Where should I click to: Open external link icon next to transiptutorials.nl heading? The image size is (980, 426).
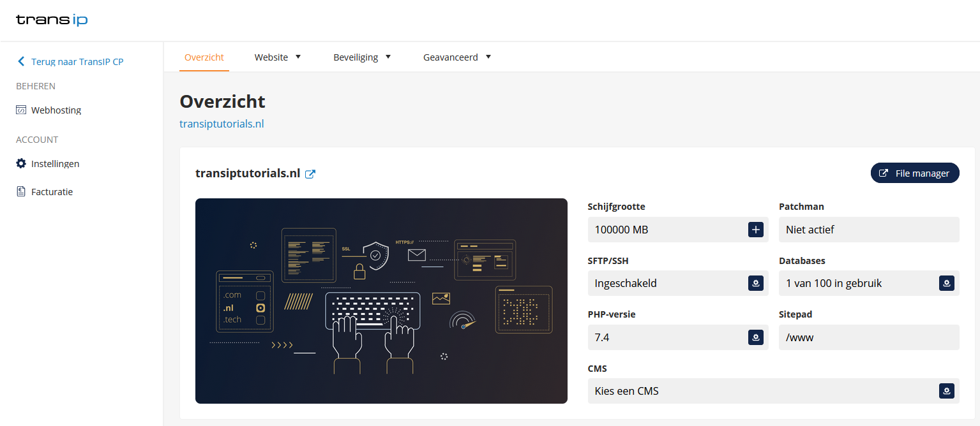click(x=310, y=173)
